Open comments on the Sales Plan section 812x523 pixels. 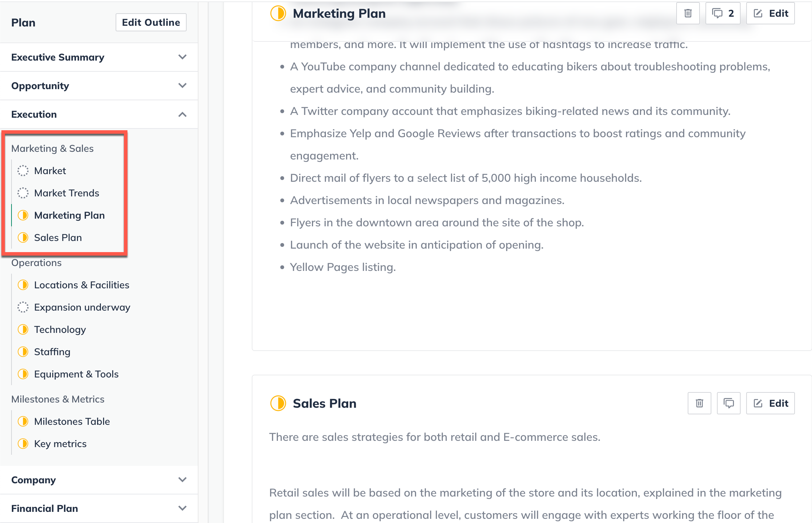coord(728,403)
